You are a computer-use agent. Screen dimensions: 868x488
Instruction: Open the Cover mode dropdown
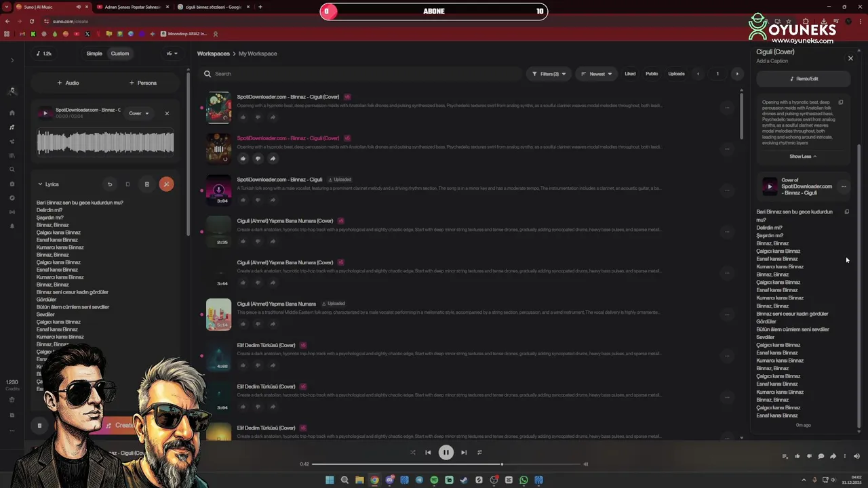click(138, 113)
